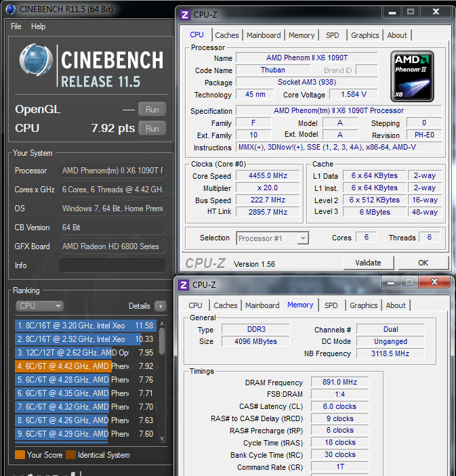Click the Processor field in Cinebench system info
This screenshot has height=476, width=456.
click(x=112, y=171)
